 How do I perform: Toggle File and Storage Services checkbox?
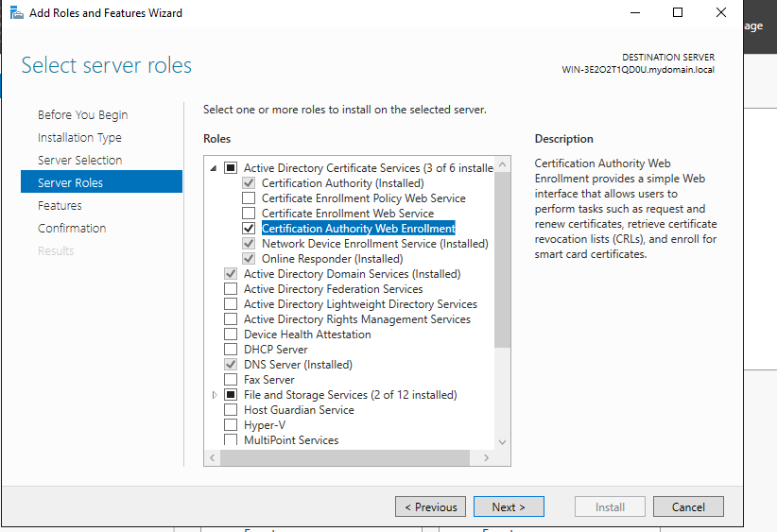(x=231, y=395)
